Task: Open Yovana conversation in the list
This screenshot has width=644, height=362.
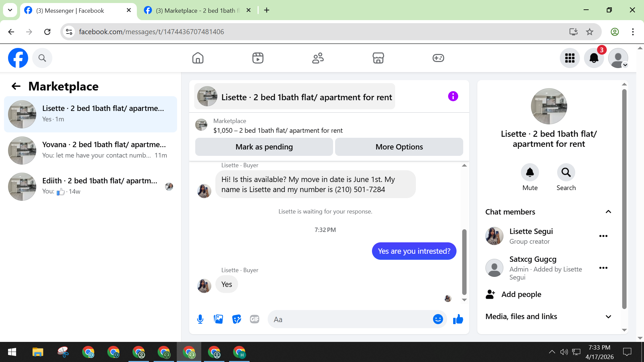Action: point(91,150)
